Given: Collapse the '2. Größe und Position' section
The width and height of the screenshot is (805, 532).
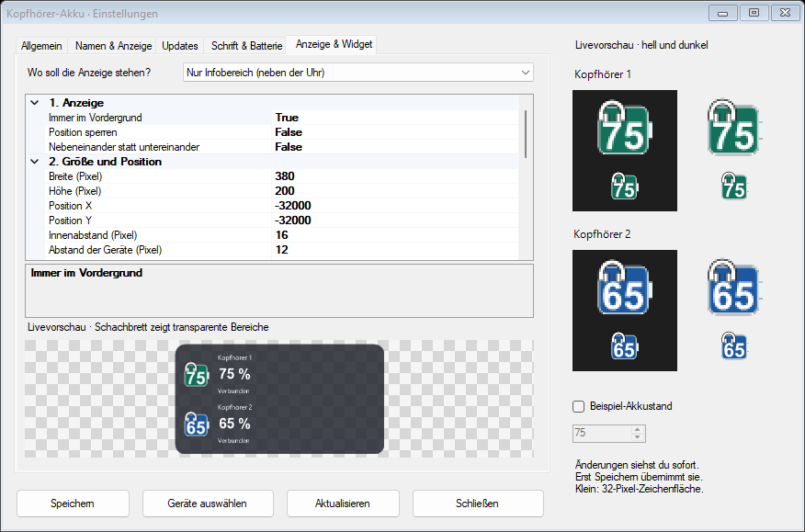Looking at the screenshot, I should 34,162.
